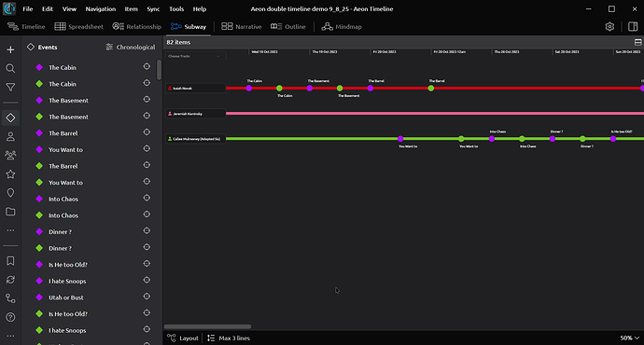Viewport: 644px width, 345px height.
Task: Open the 50% zoom level dropdown
Action: pos(630,338)
